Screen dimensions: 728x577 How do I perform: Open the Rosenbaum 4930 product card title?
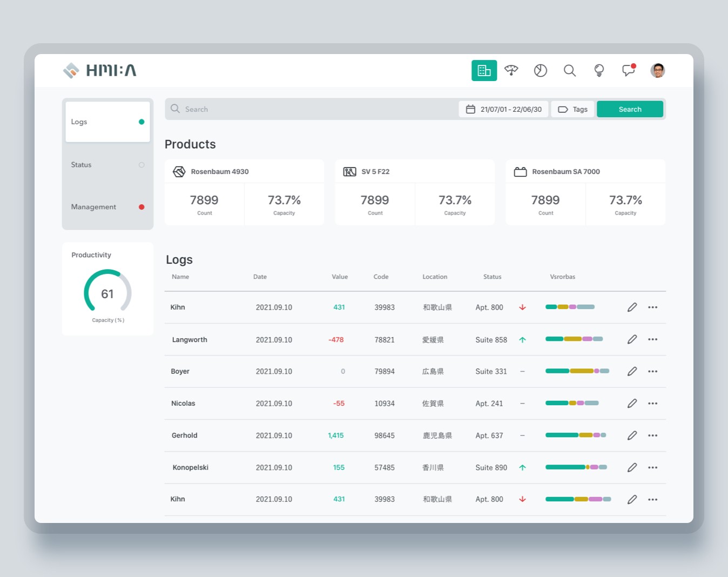tap(220, 172)
